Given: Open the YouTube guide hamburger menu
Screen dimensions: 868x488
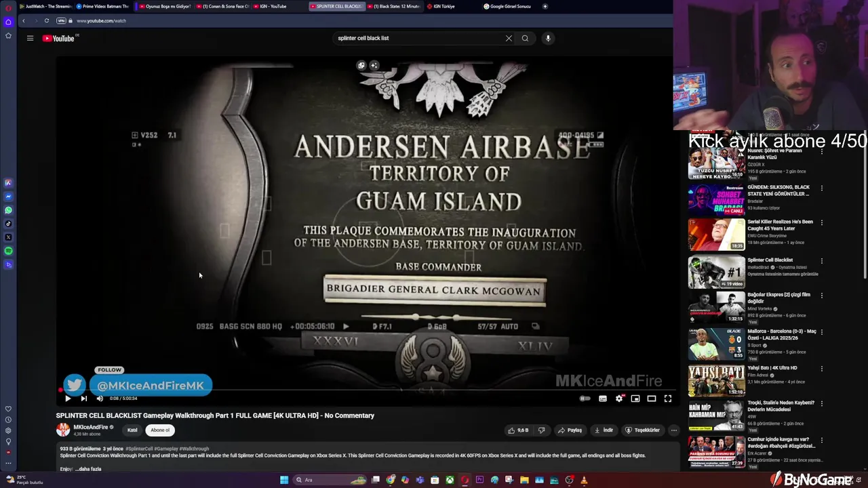Looking at the screenshot, I should pyautogui.click(x=30, y=38).
